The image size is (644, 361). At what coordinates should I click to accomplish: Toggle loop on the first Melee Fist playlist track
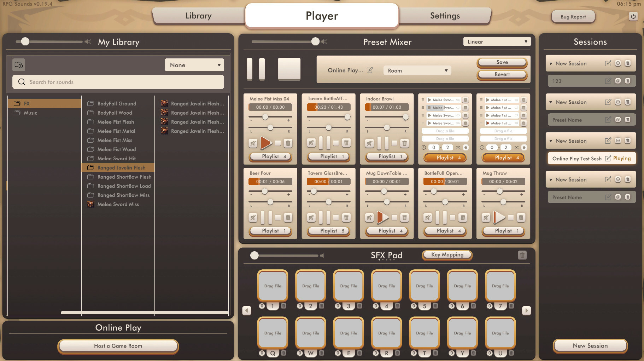[516, 100]
